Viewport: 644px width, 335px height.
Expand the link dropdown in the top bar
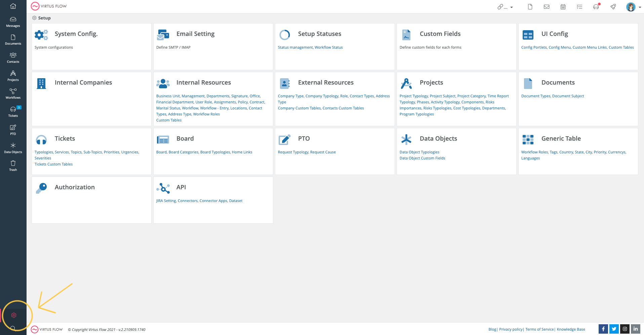click(512, 6)
